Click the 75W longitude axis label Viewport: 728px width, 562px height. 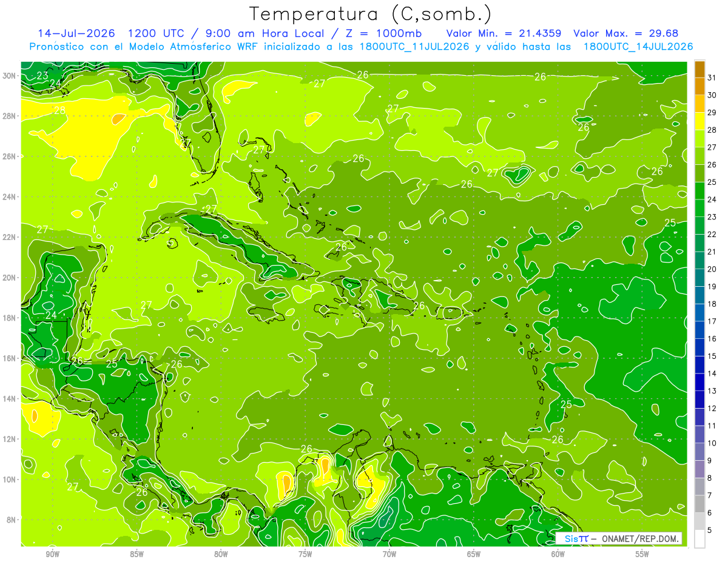305,554
